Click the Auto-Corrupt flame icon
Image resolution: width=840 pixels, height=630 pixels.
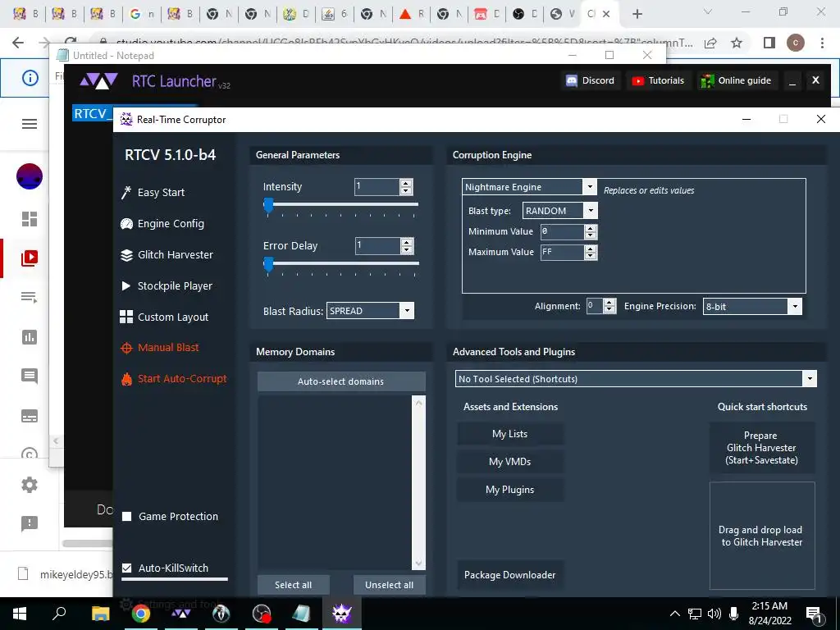(126, 379)
